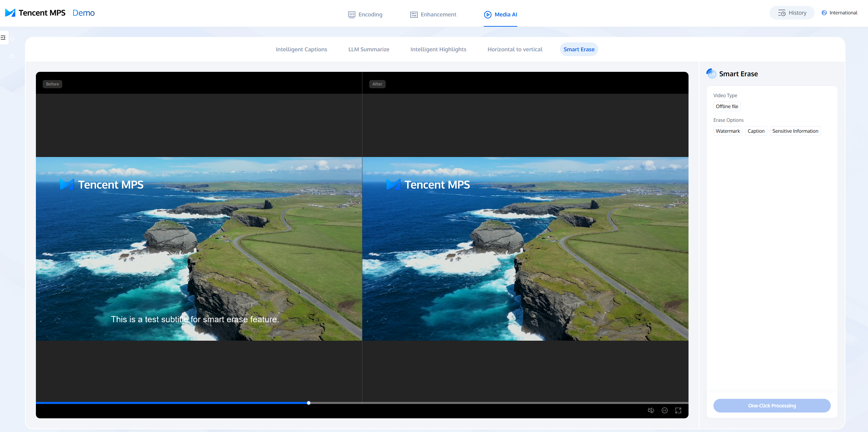Pause the video playback
868x432 pixels.
(x=665, y=410)
